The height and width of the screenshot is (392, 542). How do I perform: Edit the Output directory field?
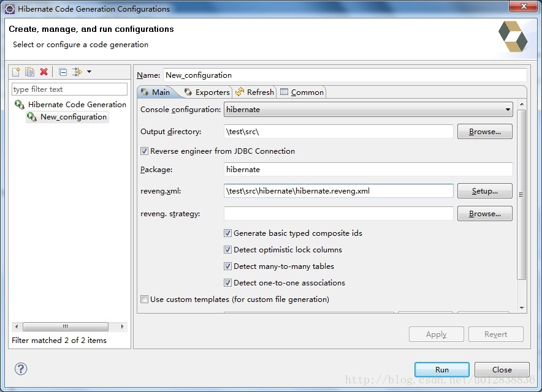338,132
